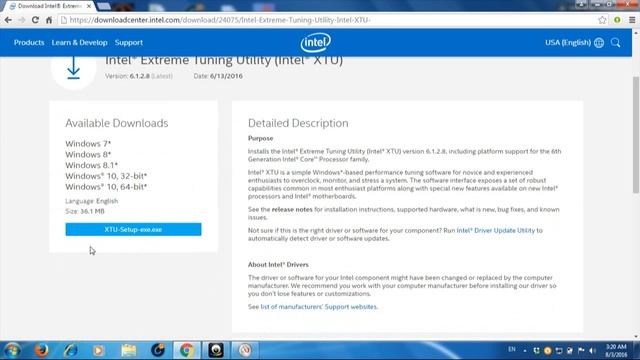
Task: Click the date 6/13/2016
Action: pos(226,76)
